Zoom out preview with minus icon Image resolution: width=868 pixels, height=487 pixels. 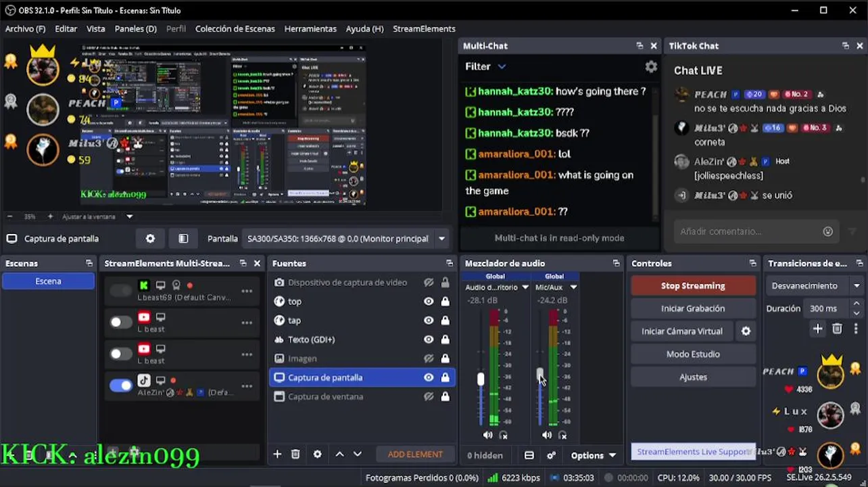pyautogui.click(x=10, y=216)
